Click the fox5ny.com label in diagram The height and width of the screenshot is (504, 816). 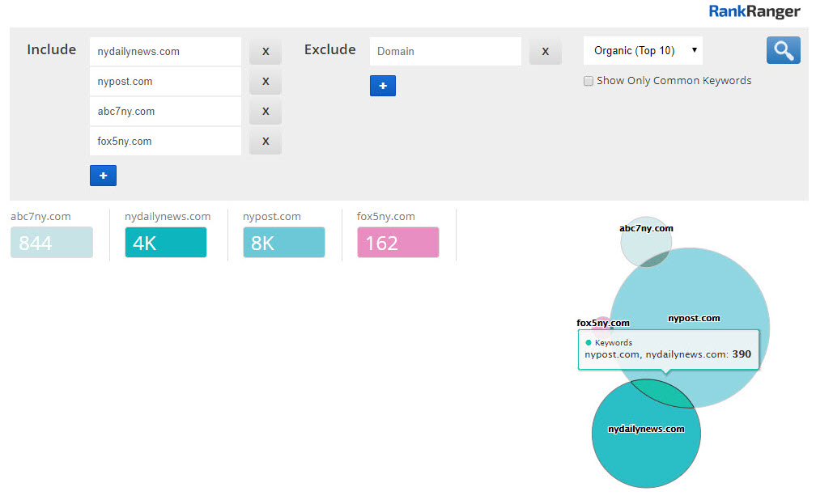pos(602,323)
